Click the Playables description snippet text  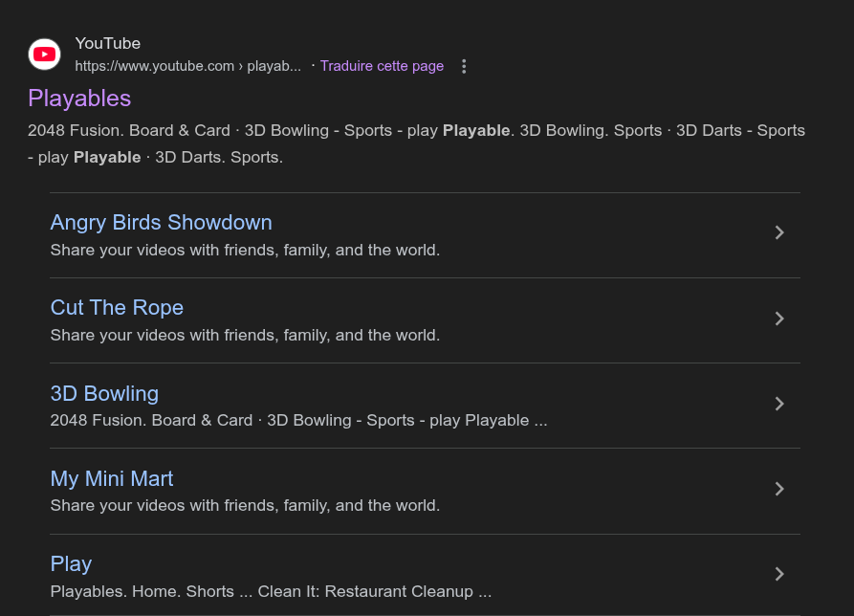click(416, 143)
